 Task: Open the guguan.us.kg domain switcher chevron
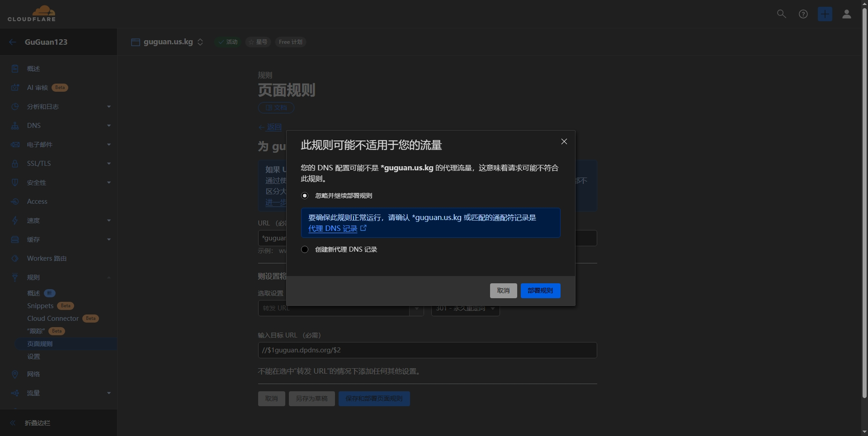pos(200,42)
